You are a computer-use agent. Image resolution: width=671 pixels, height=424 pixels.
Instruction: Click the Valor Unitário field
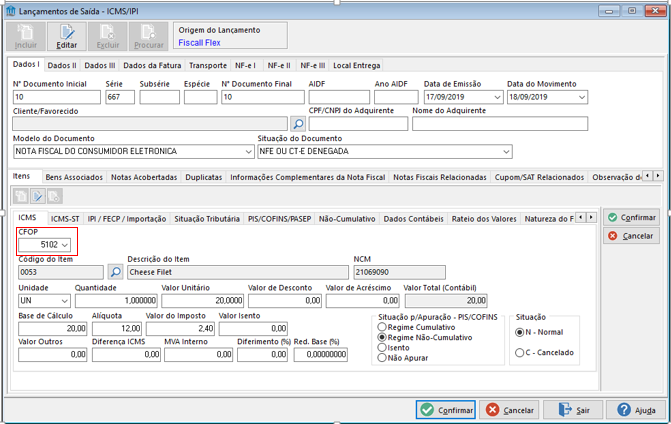(202, 301)
